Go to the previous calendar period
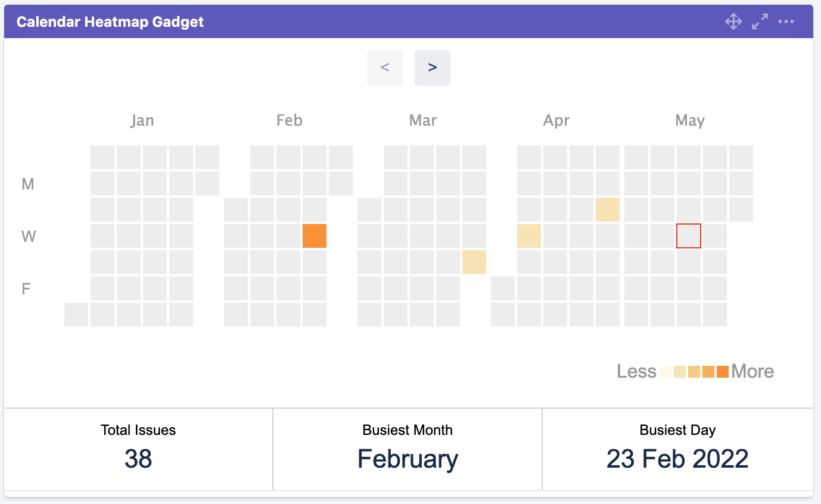This screenshot has height=504, width=821. (x=385, y=68)
